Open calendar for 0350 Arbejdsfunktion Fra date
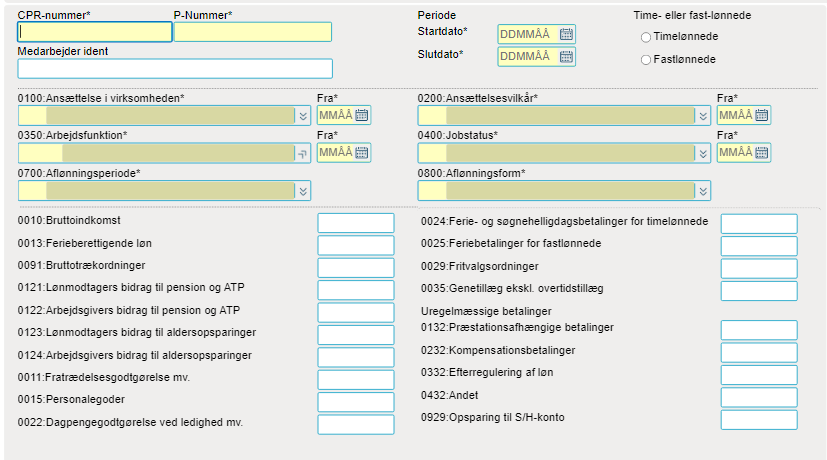 (361, 153)
